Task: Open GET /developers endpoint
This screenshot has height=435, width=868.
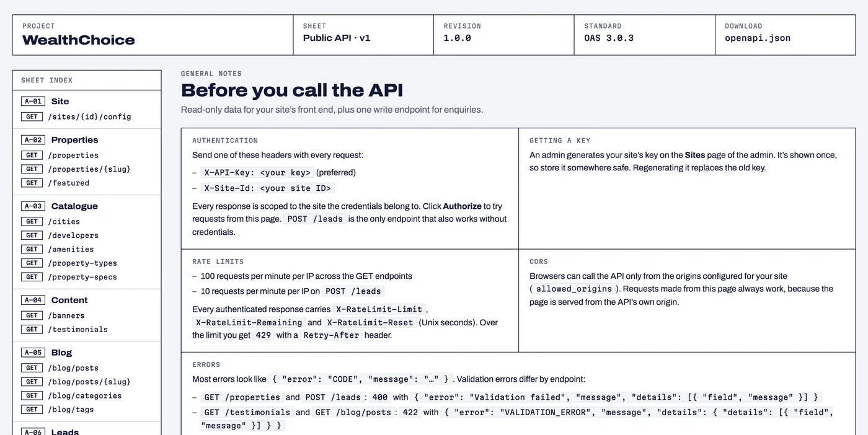Action: pos(60,235)
